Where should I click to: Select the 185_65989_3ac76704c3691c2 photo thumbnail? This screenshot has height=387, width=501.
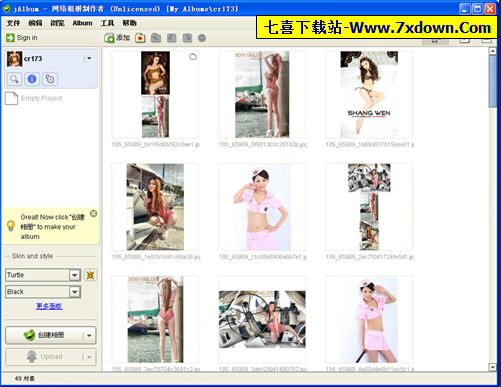[155, 319]
